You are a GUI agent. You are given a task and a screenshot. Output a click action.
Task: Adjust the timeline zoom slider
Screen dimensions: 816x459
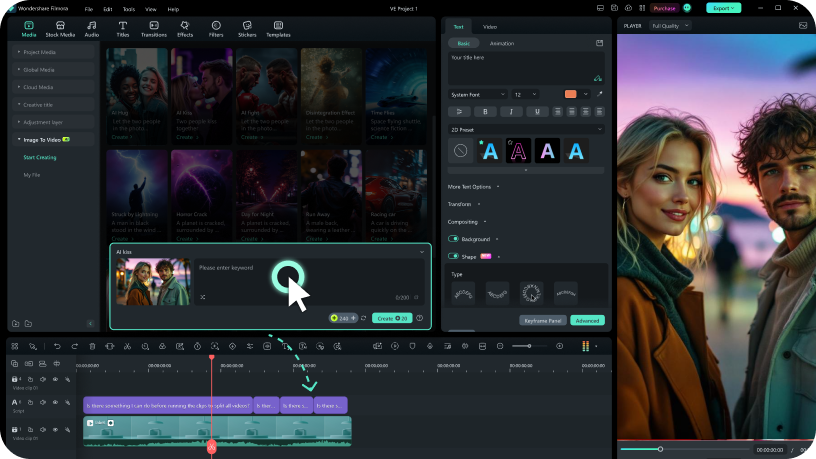coord(529,346)
